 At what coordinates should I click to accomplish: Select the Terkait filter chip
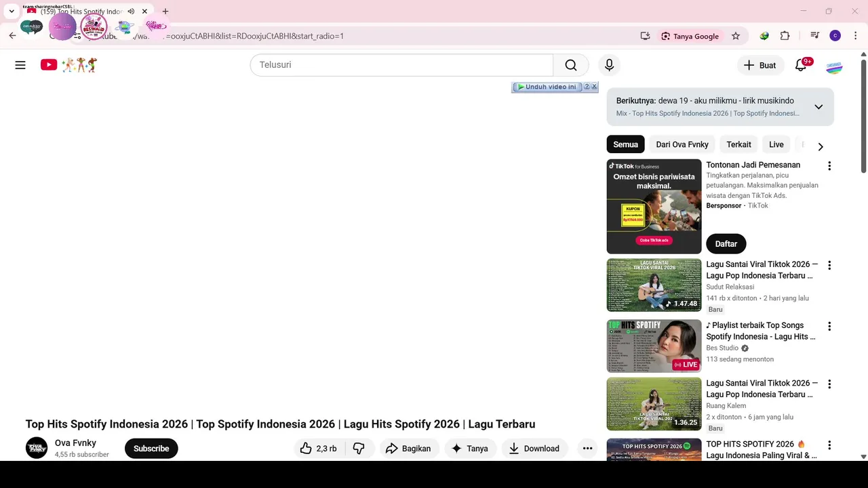738,144
